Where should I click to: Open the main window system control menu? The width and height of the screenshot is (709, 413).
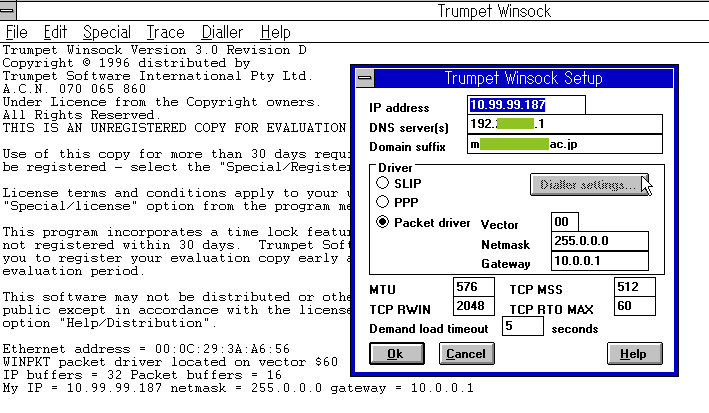click(x=10, y=11)
